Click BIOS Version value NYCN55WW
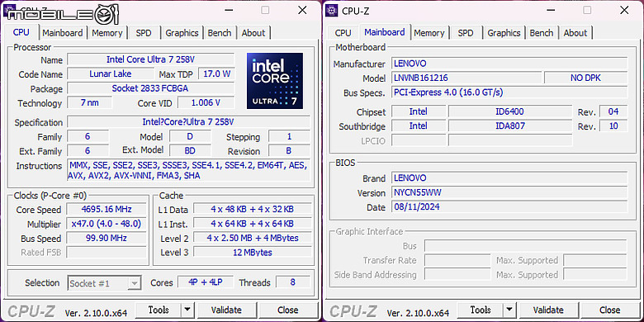This screenshot has width=644, height=322. 509,192
